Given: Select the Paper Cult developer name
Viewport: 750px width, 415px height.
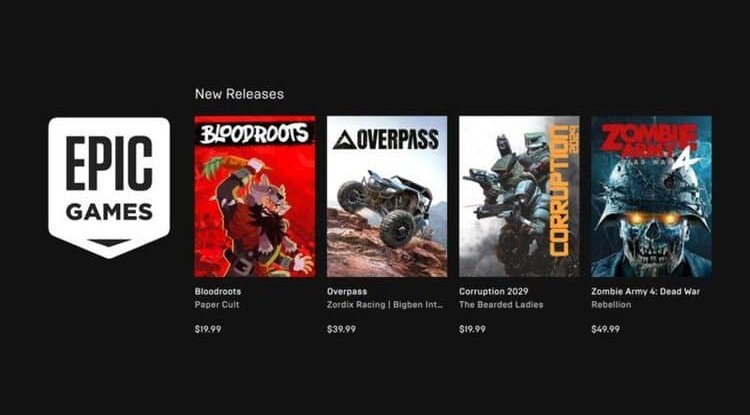Looking at the screenshot, I should (217, 305).
